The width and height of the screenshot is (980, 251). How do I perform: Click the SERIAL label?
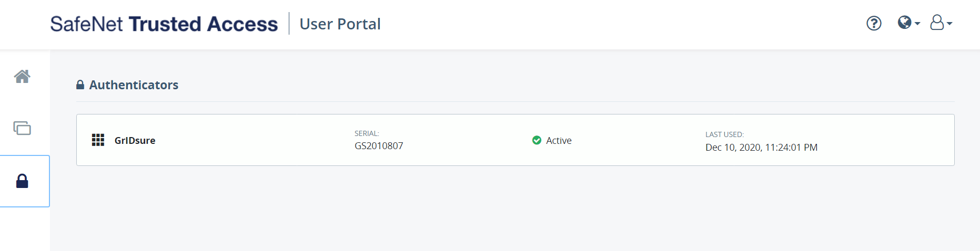(367, 133)
